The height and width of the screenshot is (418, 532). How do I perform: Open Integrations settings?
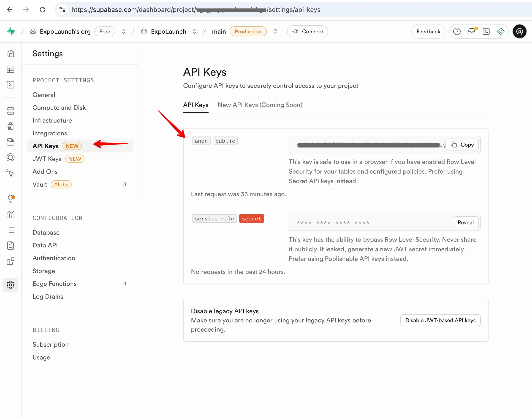[50, 133]
